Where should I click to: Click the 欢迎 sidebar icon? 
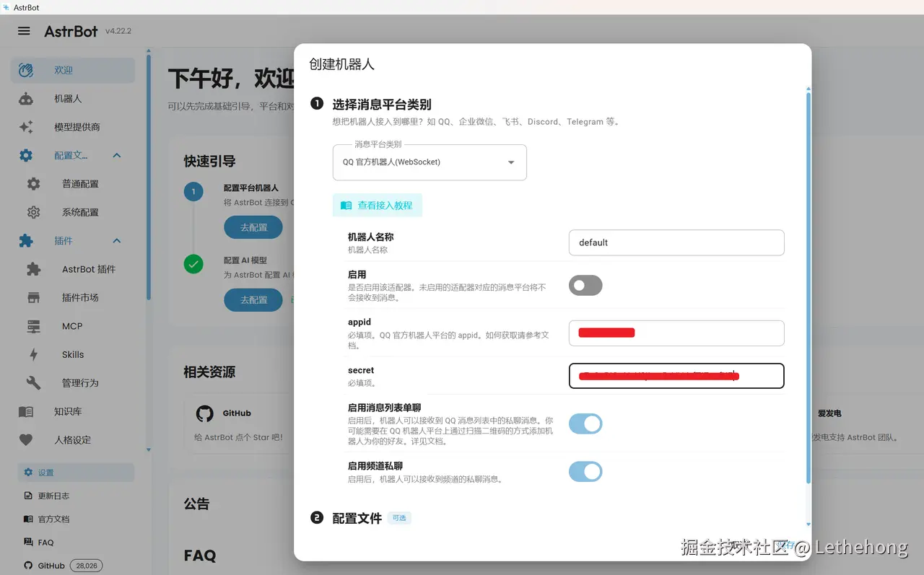pos(26,70)
